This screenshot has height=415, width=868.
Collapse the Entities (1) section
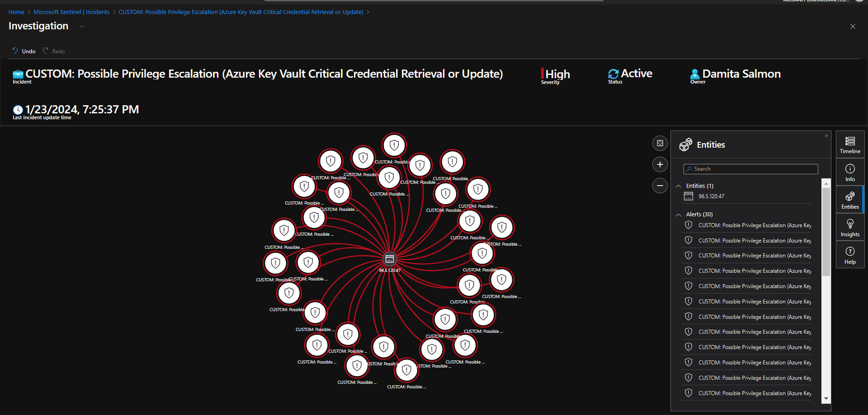pos(679,186)
